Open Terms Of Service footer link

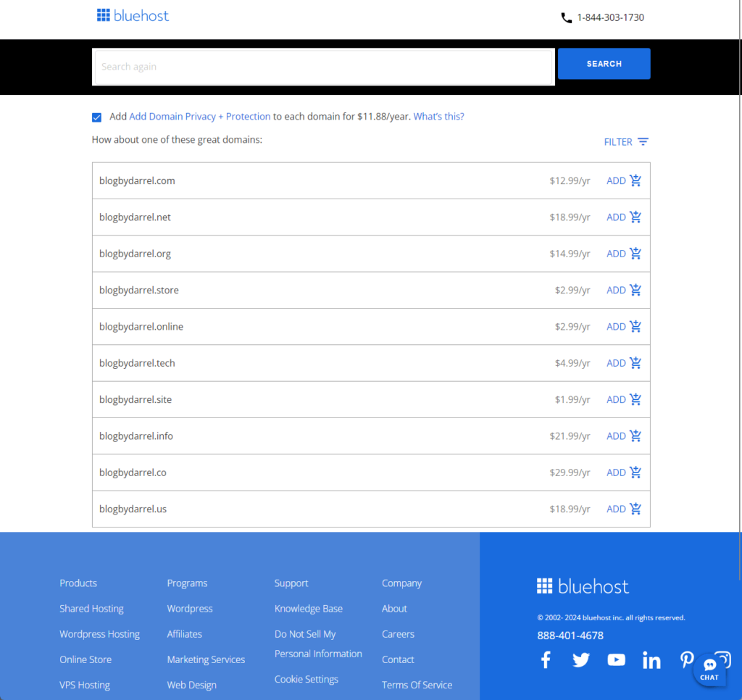click(x=417, y=685)
